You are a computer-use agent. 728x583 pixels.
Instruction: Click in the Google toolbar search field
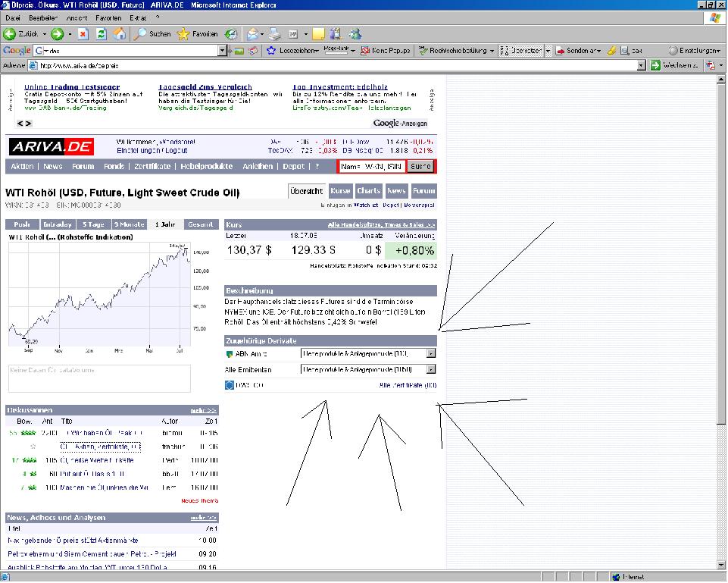coord(130,51)
